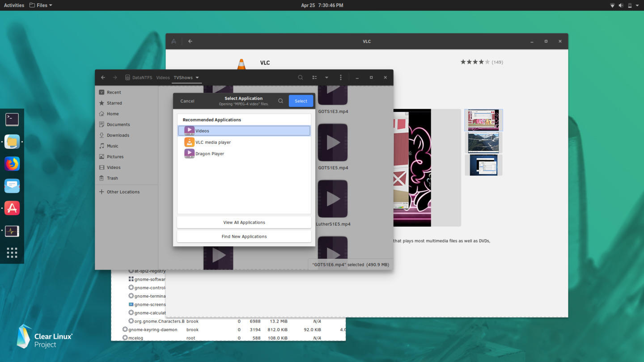The width and height of the screenshot is (644, 362).
Task: Click the Dragon Player app icon
Action: click(189, 153)
